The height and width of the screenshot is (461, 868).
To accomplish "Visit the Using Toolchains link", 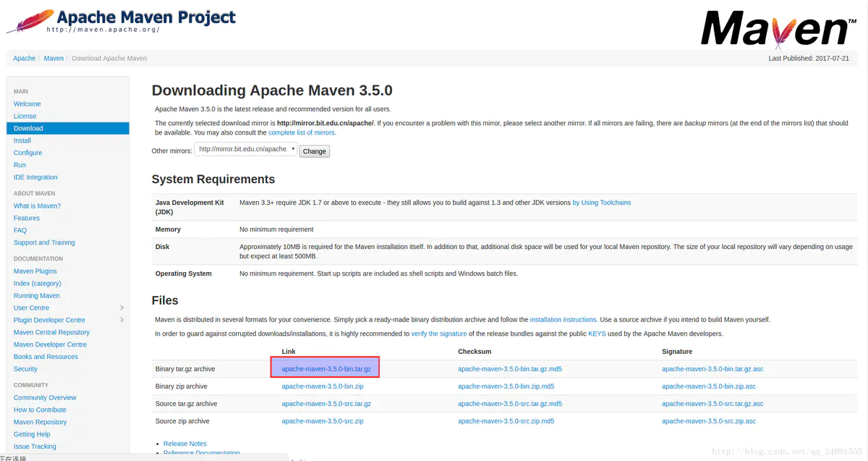I will click(601, 203).
